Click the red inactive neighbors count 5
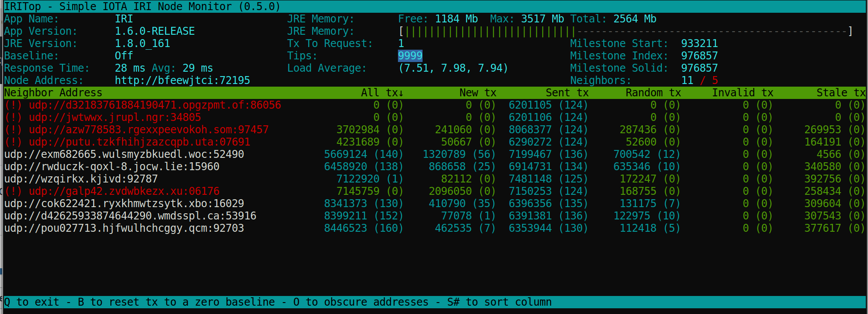This screenshot has height=314, width=868. (715, 80)
